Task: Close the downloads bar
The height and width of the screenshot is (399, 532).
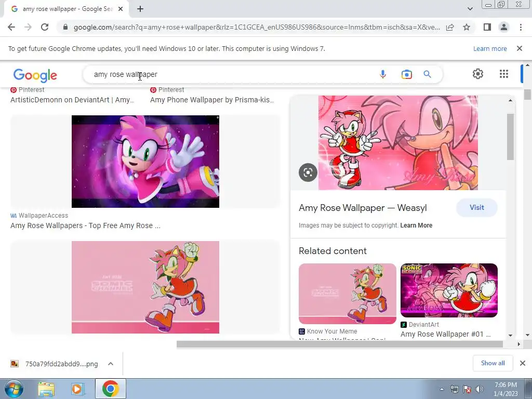Action: [x=523, y=363]
